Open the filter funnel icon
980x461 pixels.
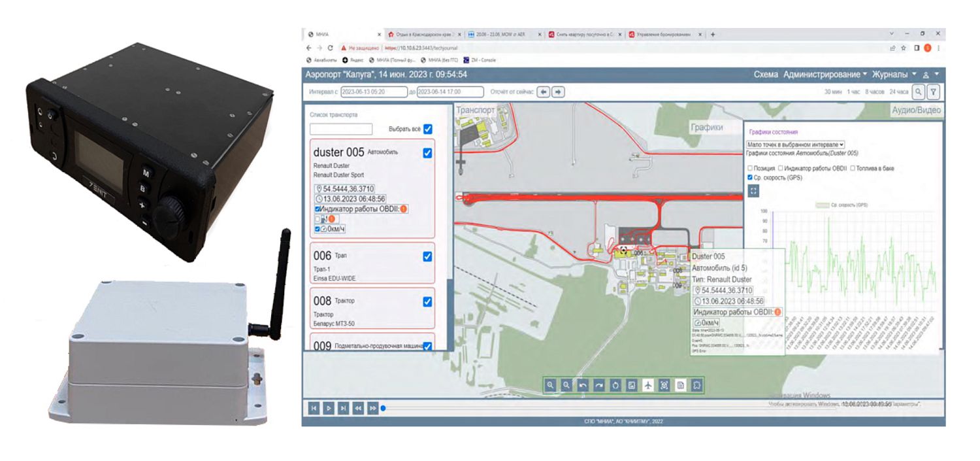(x=934, y=92)
